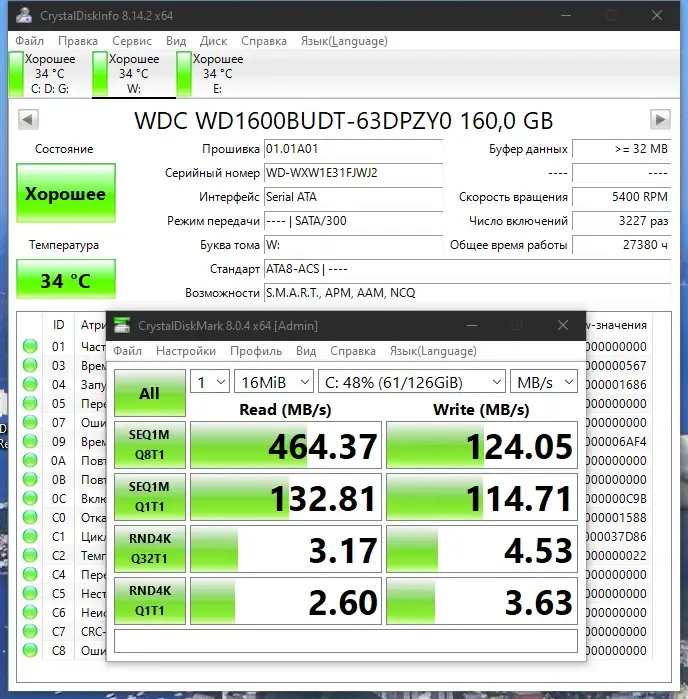Open Файл menu in CrystalDiskInfo
The image size is (688, 699).
click(x=29, y=41)
